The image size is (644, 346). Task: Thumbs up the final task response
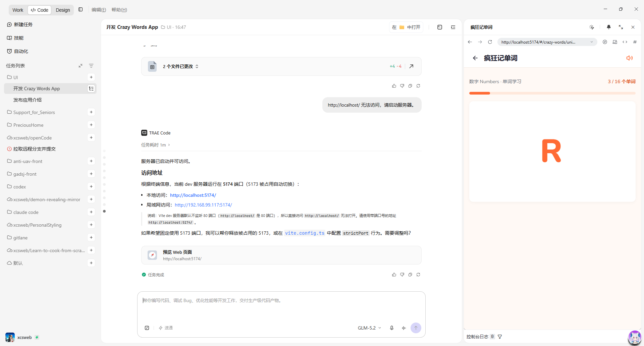coord(394,275)
